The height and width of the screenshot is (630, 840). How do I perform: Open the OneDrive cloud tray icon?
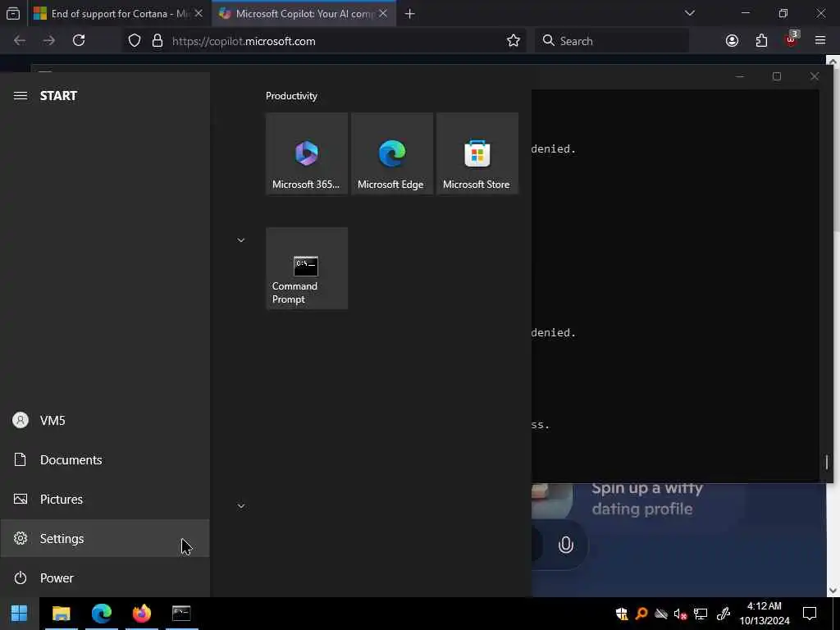[x=661, y=614]
